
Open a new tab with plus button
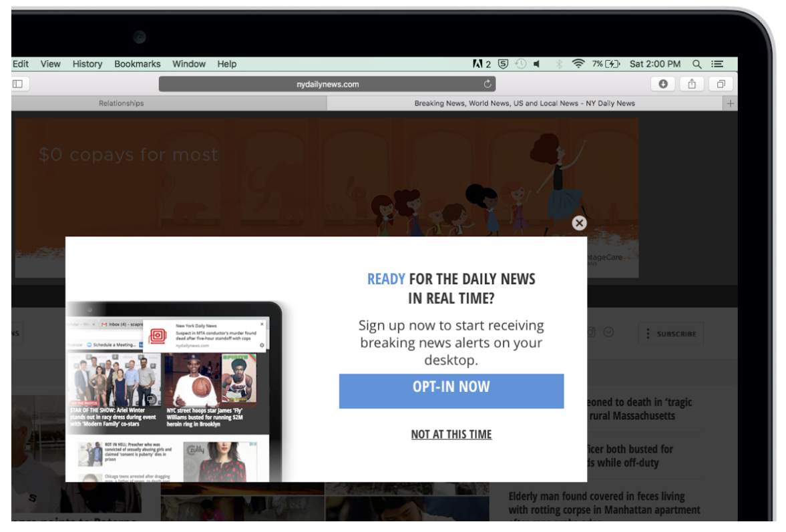(x=731, y=103)
